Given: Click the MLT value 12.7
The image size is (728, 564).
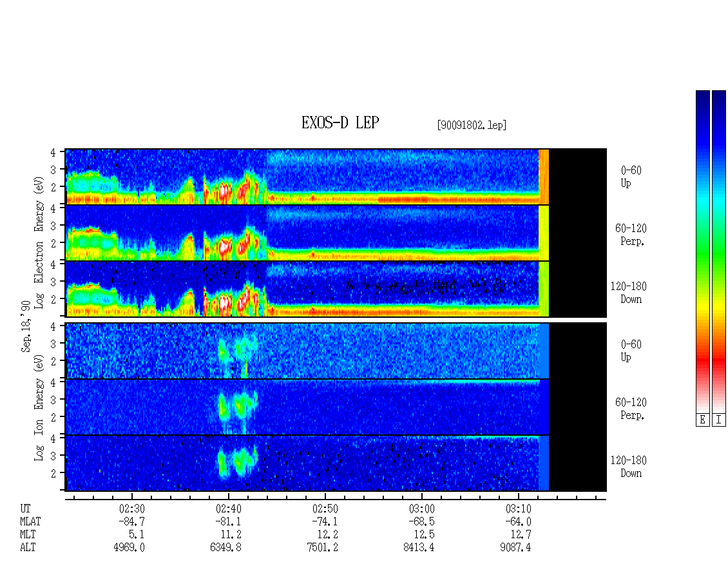Looking at the screenshot, I should 521,535.
